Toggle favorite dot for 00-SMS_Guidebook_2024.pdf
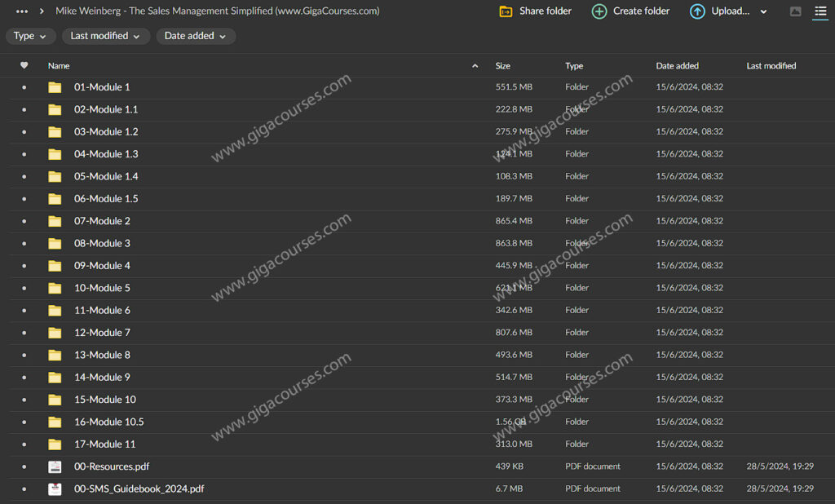 pyautogui.click(x=24, y=489)
